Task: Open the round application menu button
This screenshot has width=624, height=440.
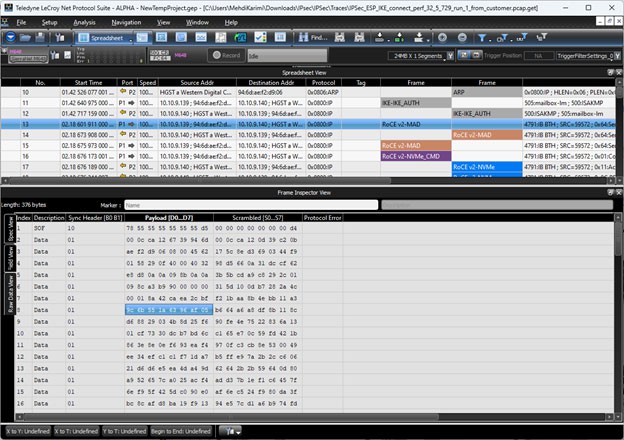Action: pos(10,37)
